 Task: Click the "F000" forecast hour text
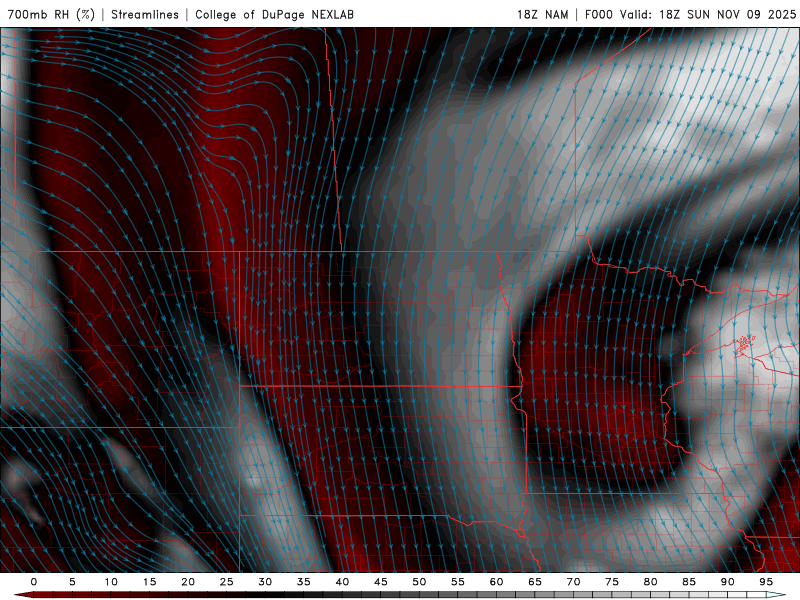click(x=598, y=14)
